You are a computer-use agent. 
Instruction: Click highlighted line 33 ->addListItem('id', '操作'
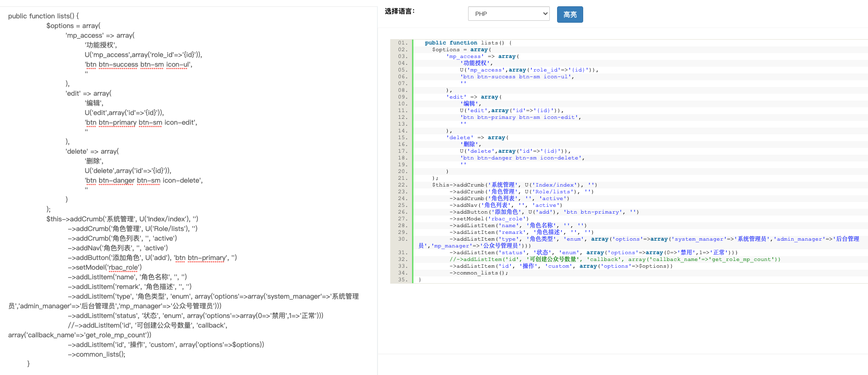tap(561, 266)
